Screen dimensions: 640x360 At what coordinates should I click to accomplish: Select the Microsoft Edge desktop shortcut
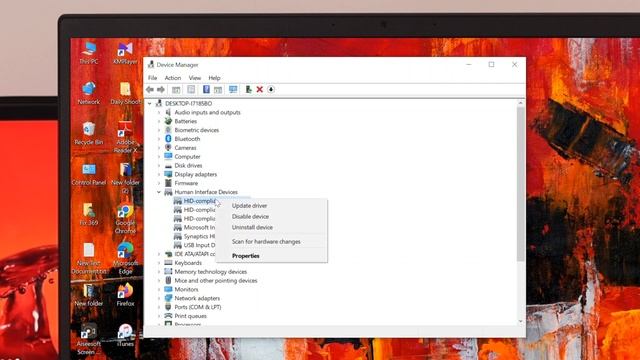pyautogui.click(x=125, y=259)
